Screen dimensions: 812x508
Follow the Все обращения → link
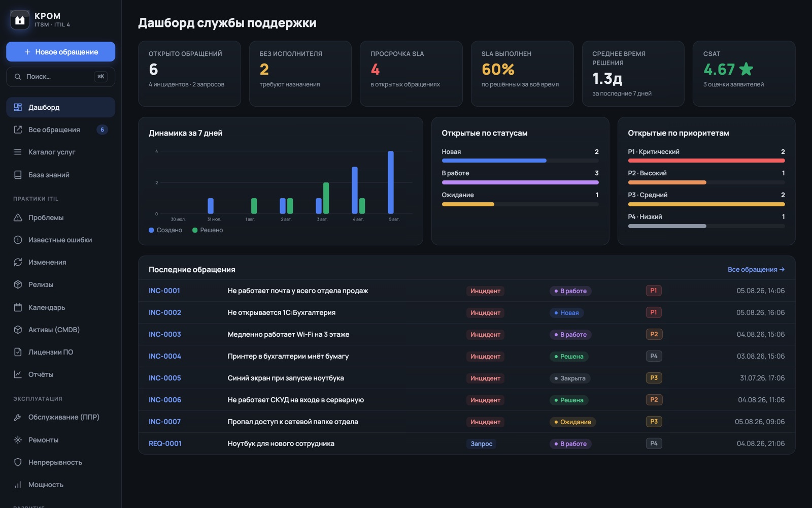(x=756, y=269)
